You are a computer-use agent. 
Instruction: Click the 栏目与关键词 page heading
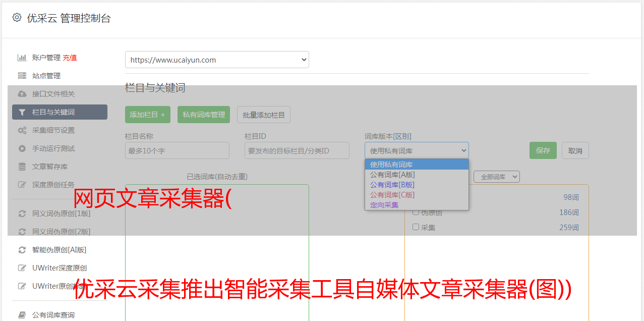[155, 88]
